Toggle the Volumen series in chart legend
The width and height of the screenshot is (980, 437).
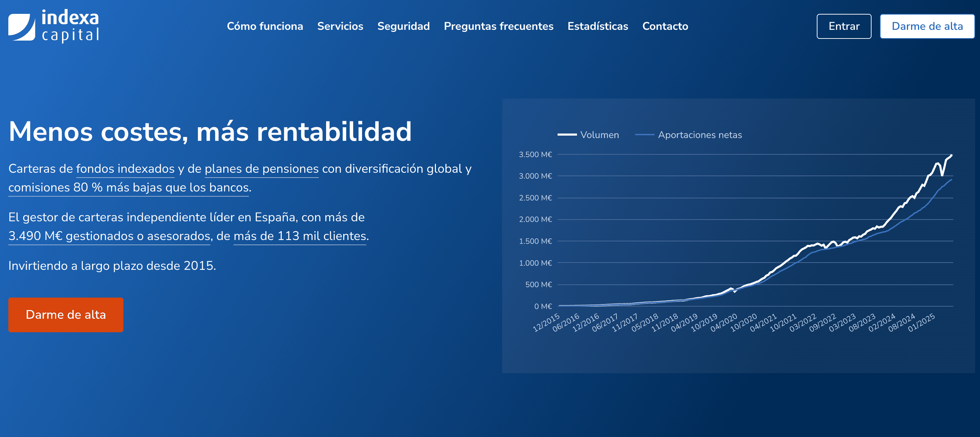(x=588, y=135)
